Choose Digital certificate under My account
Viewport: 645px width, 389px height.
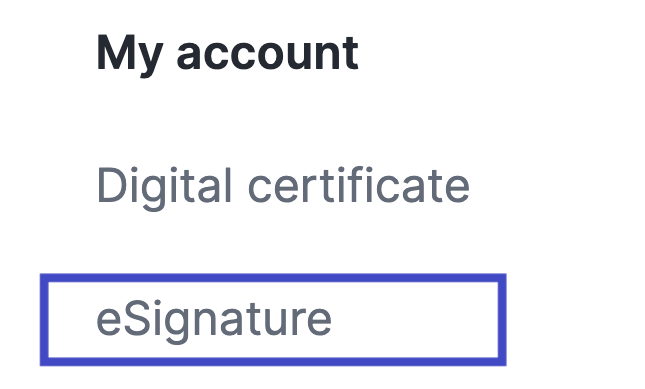(x=283, y=187)
